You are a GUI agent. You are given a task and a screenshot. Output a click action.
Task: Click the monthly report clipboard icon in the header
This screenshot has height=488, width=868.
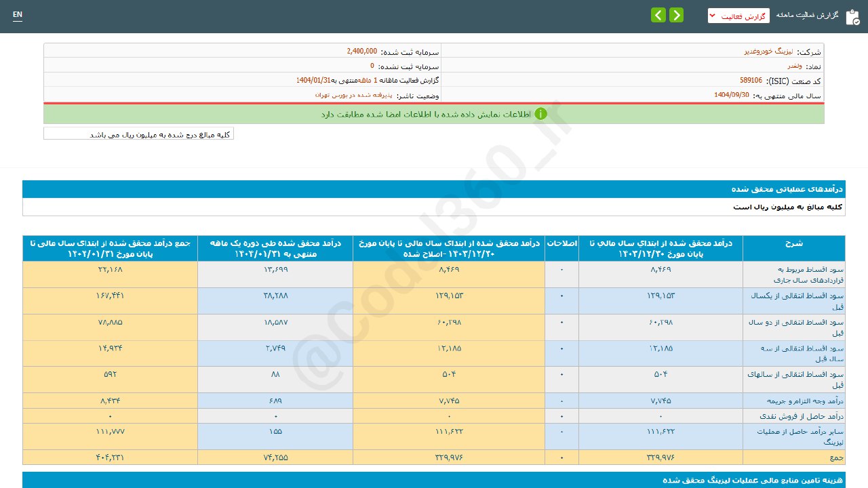pyautogui.click(x=852, y=17)
